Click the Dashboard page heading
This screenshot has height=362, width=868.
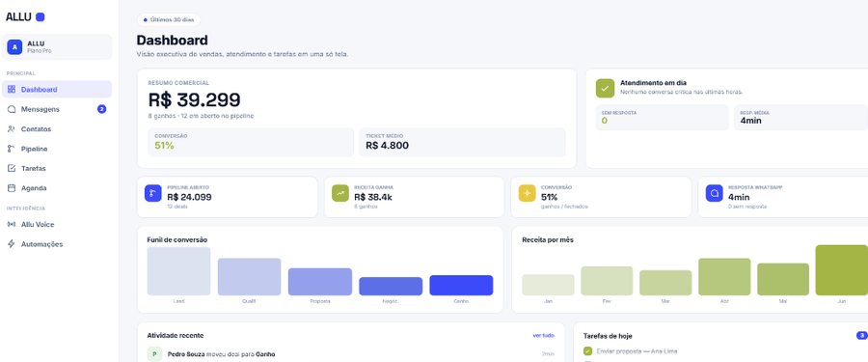coord(173,41)
